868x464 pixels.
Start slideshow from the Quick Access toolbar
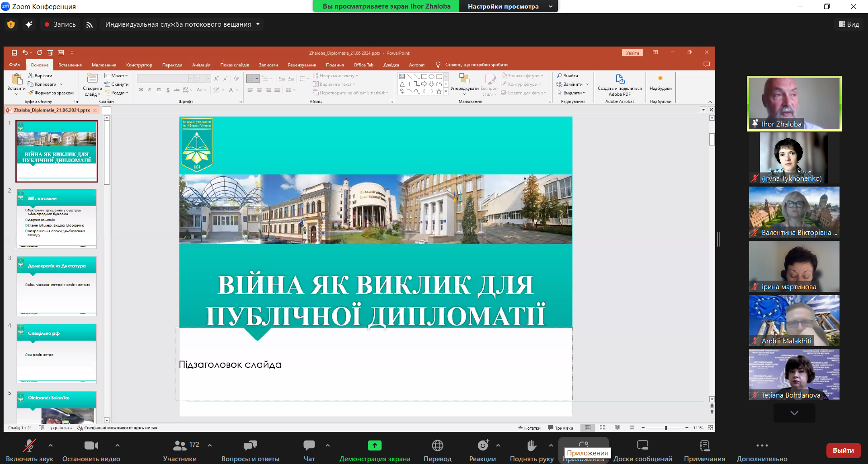pyautogui.click(x=50, y=53)
